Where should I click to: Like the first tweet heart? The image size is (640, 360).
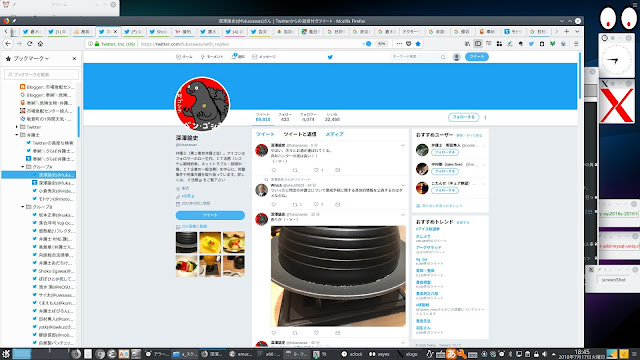coord(316,170)
